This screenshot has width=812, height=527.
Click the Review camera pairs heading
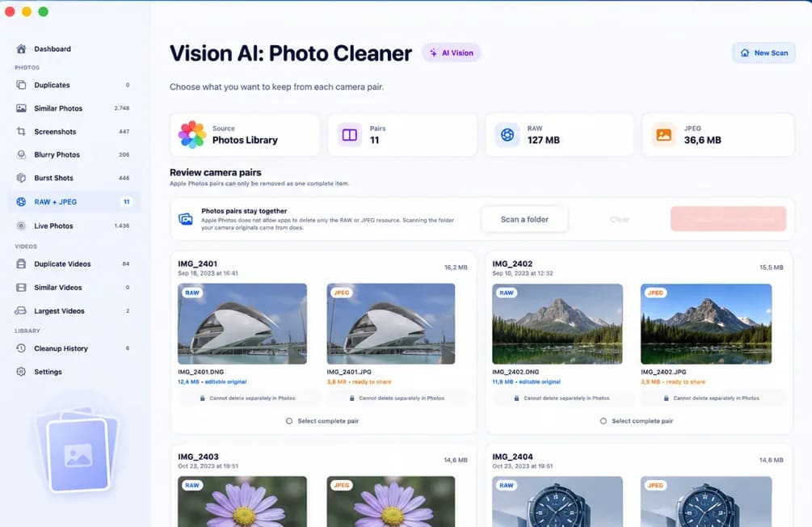216,172
